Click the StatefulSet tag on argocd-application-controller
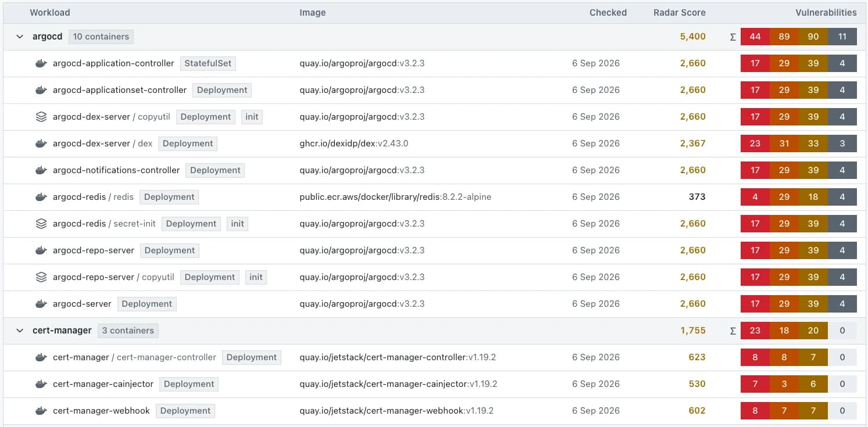Screen dimensions: 868x427 [x=208, y=63]
